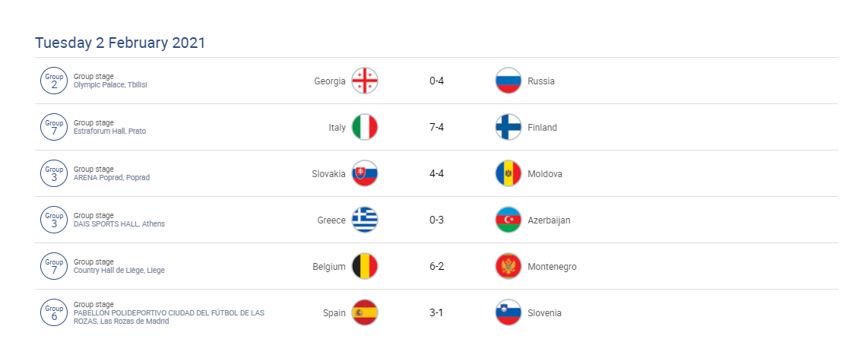Click the Greece flag icon

(365, 220)
